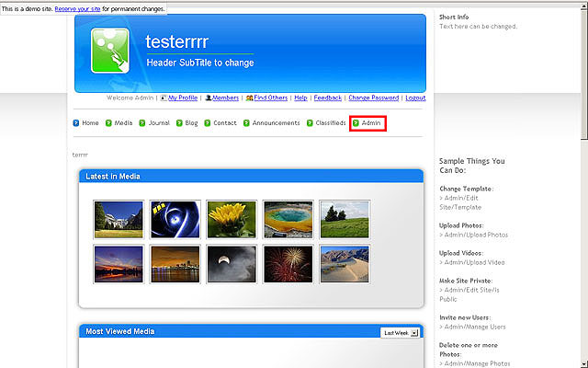The width and height of the screenshot is (588, 368).
Task: Open the Admin menu item
Action: 371,122
